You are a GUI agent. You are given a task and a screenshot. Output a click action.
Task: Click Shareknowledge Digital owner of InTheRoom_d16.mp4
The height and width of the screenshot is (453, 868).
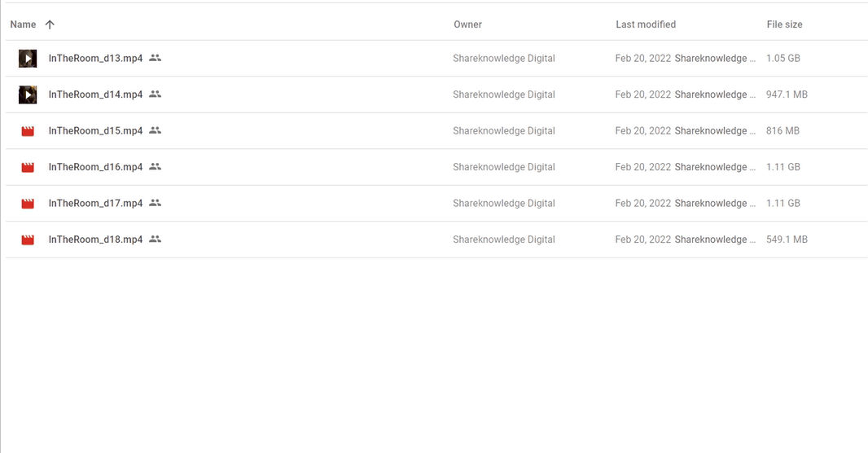click(x=504, y=167)
